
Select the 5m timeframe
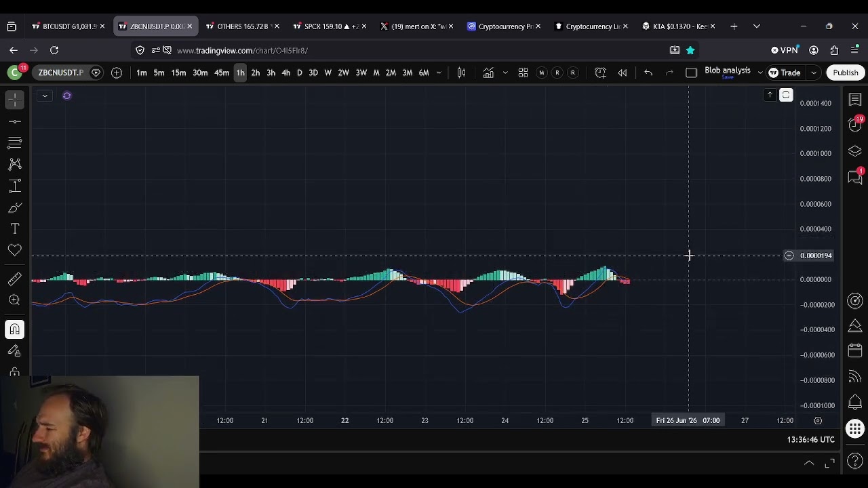pos(159,73)
